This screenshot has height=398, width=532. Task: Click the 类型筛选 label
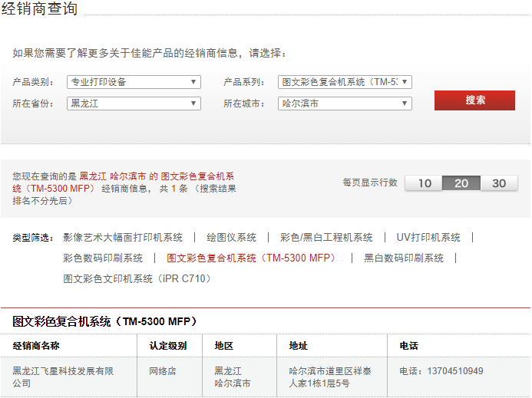[x=33, y=238]
